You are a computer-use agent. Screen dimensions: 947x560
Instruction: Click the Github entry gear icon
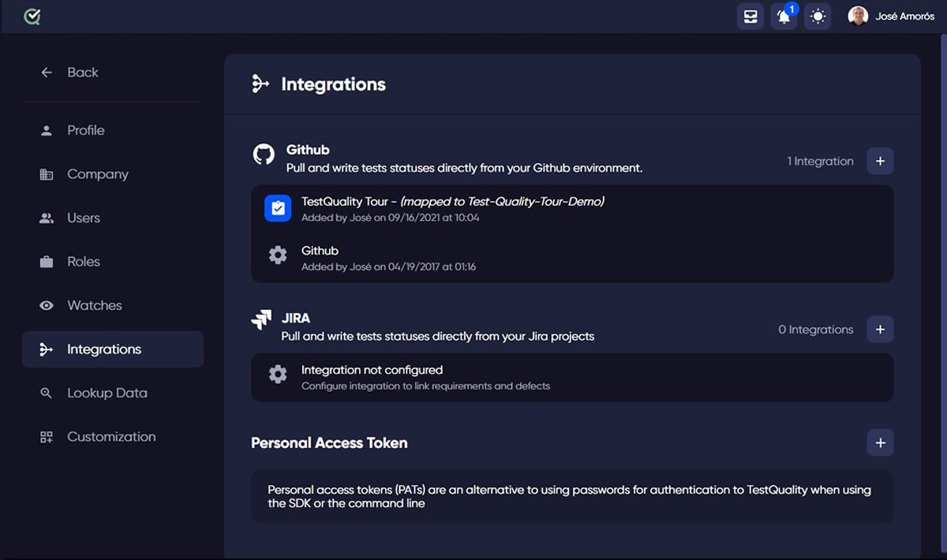(278, 255)
